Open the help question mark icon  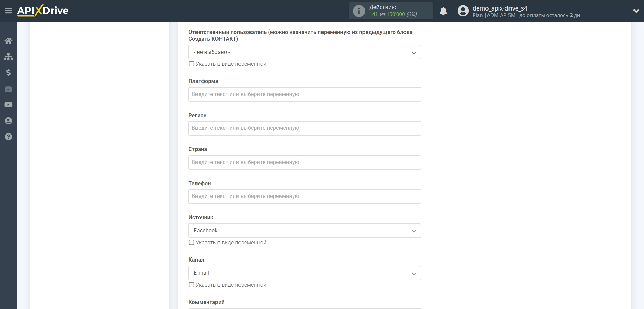8,137
